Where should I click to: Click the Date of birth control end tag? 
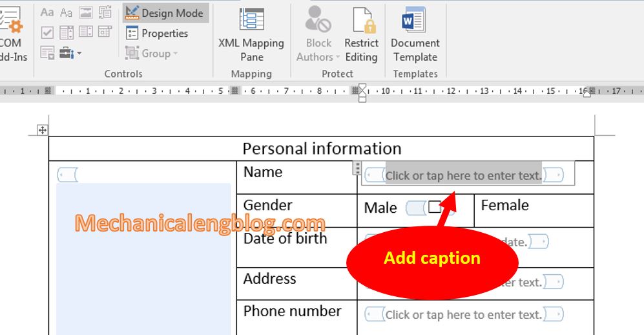pos(539,241)
